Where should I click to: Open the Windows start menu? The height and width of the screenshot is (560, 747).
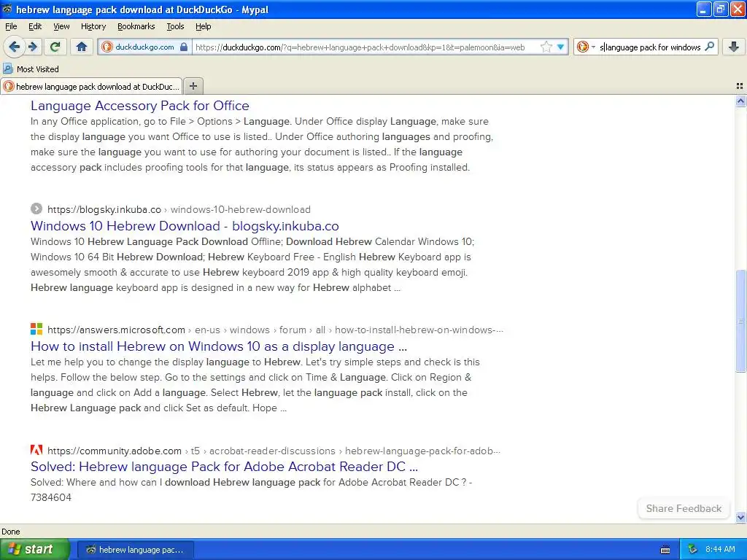[x=34, y=550]
